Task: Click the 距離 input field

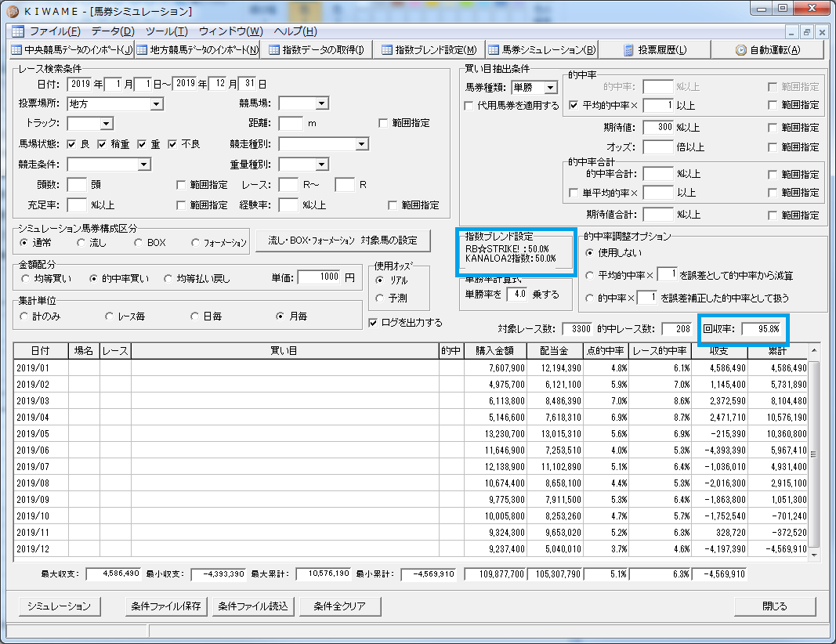Action: click(x=291, y=123)
